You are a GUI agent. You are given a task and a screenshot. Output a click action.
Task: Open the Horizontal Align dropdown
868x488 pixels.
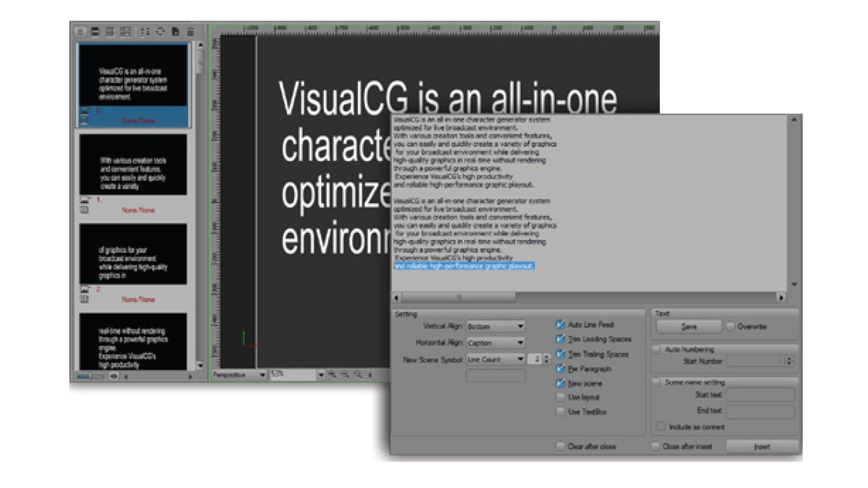495,342
